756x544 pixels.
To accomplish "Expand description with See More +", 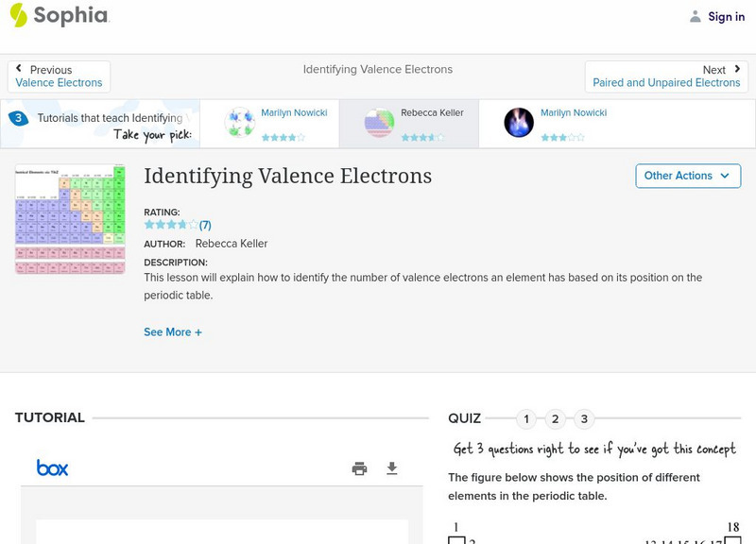I will coord(173,332).
